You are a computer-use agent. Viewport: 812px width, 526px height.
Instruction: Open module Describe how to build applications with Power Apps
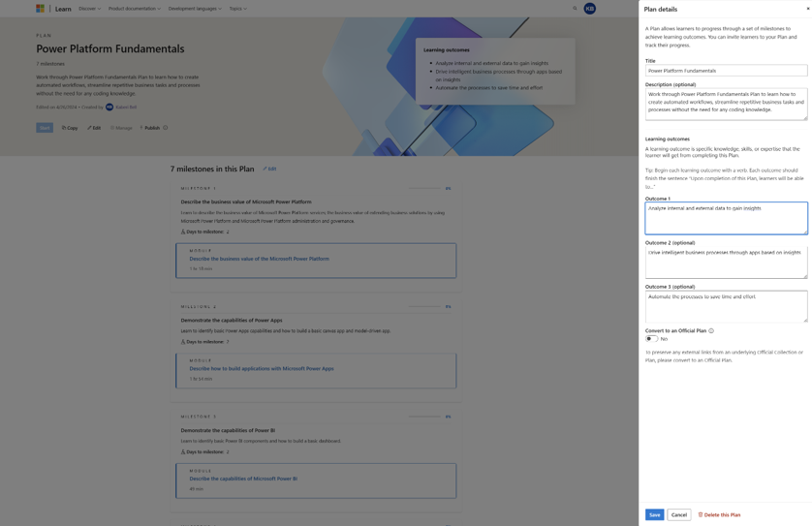pos(262,369)
